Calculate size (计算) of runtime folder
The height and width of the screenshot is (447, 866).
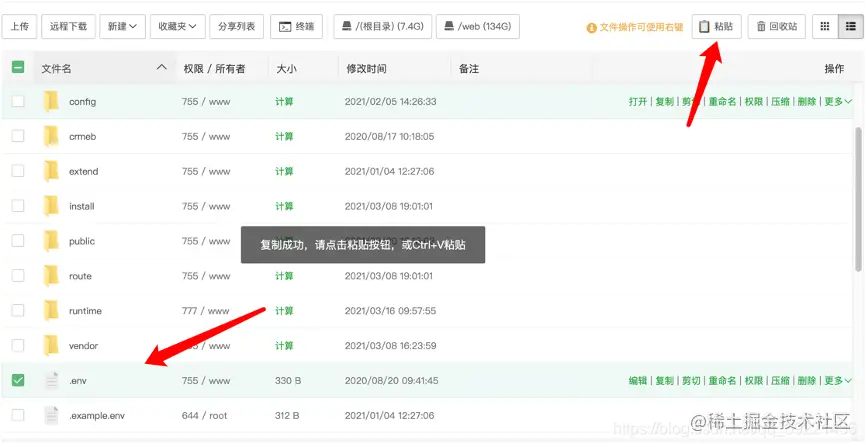[x=284, y=311]
